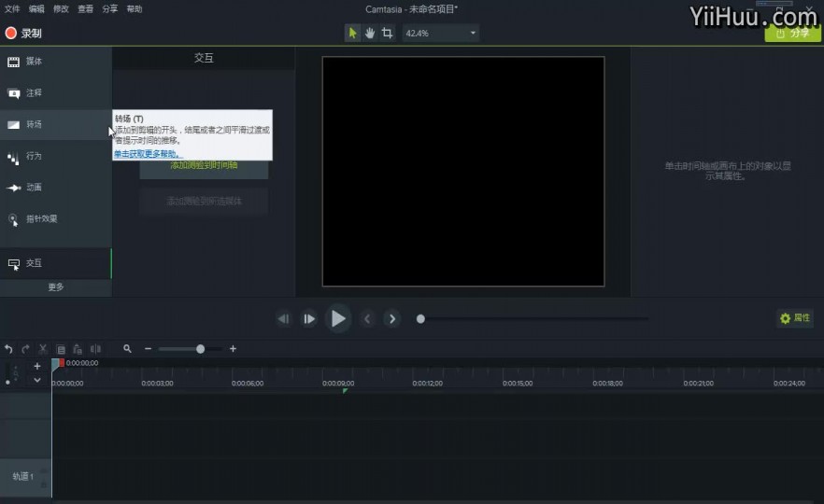Click the playback scrubber handle
The height and width of the screenshot is (504, 824).
[x=420, y=318]
